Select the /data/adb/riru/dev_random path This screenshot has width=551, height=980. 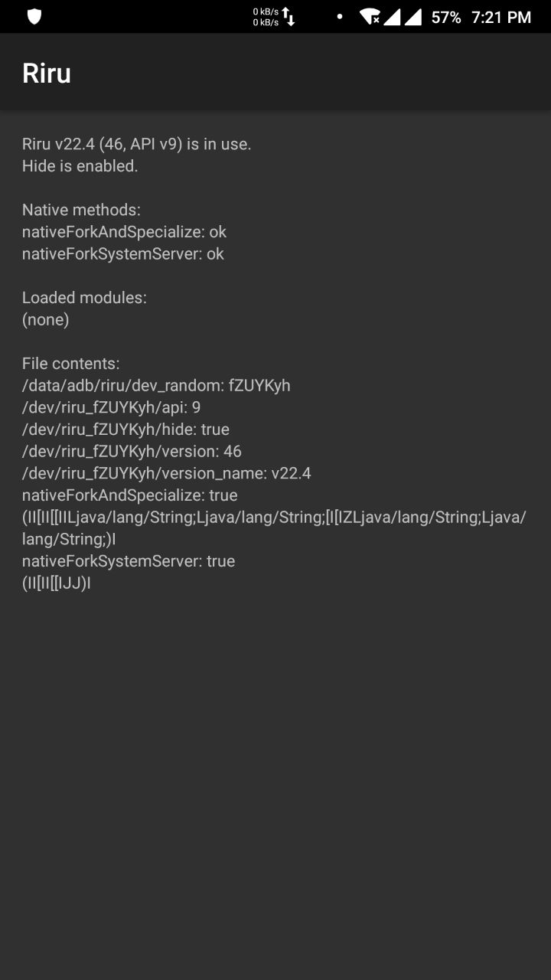pos(156,385)
